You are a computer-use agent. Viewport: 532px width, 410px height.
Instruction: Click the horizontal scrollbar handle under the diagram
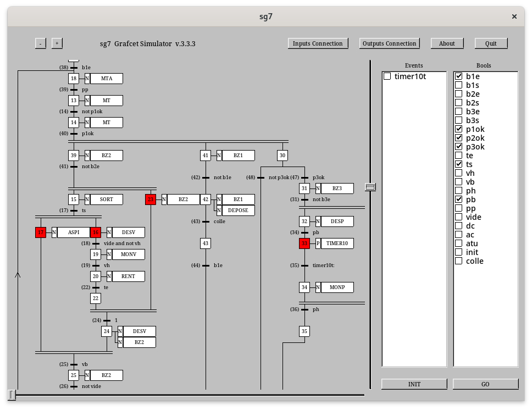[x=12, y=395]
